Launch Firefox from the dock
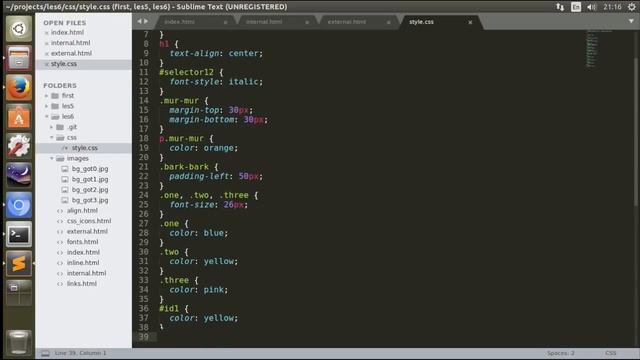The image size is (640, 360). [19, 87]
